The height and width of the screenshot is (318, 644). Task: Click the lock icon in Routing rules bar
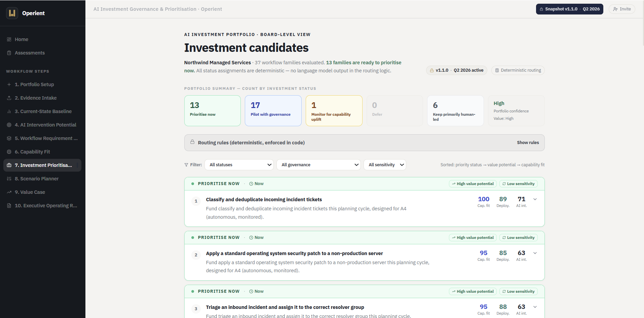point(192,142)
